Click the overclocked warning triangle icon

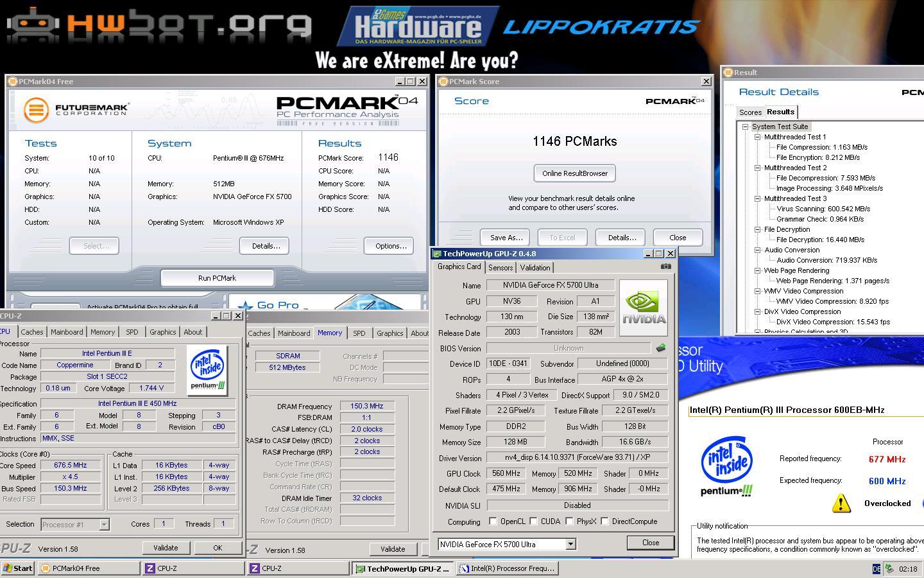[x=841, y=504]
